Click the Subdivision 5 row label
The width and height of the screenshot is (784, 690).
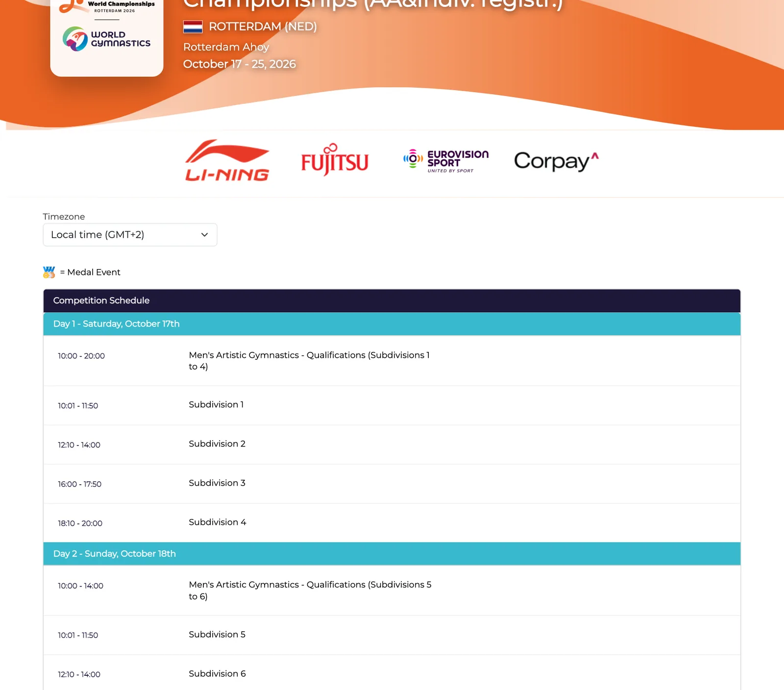(217, 634)
